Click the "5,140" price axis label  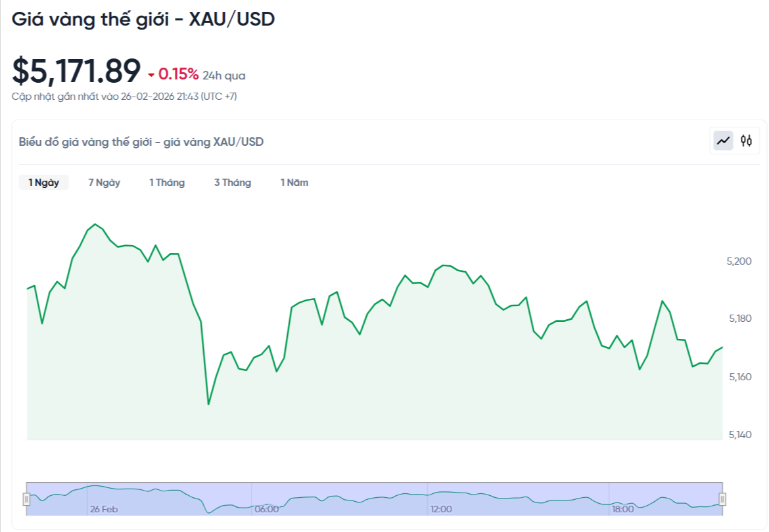coord(740,434)
